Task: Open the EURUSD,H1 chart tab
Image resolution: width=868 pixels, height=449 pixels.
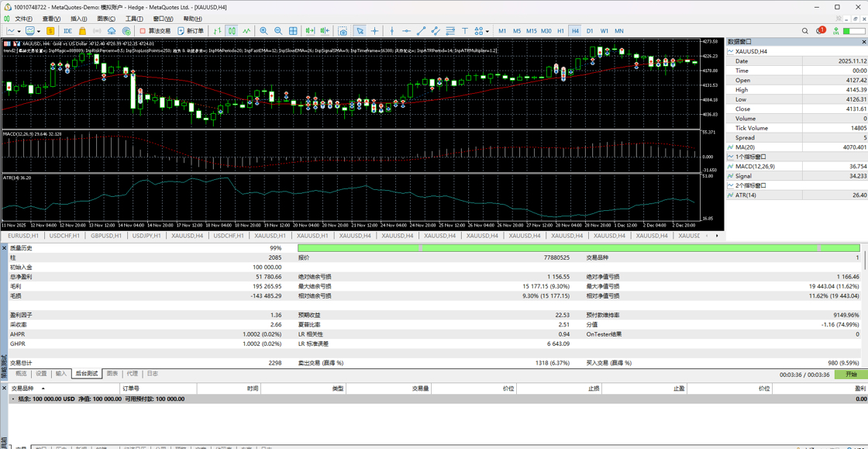Action: click(22, 236)
